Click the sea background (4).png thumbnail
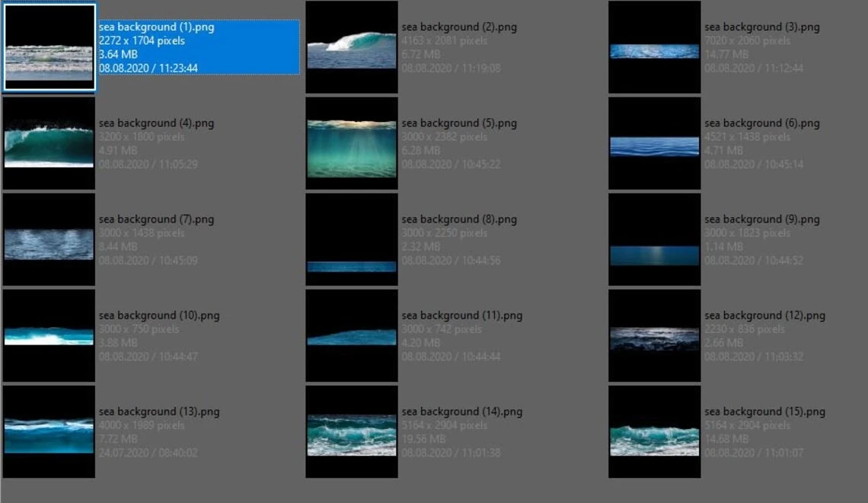Viewport: 868px width, 503px height. [x=49, y=143]
